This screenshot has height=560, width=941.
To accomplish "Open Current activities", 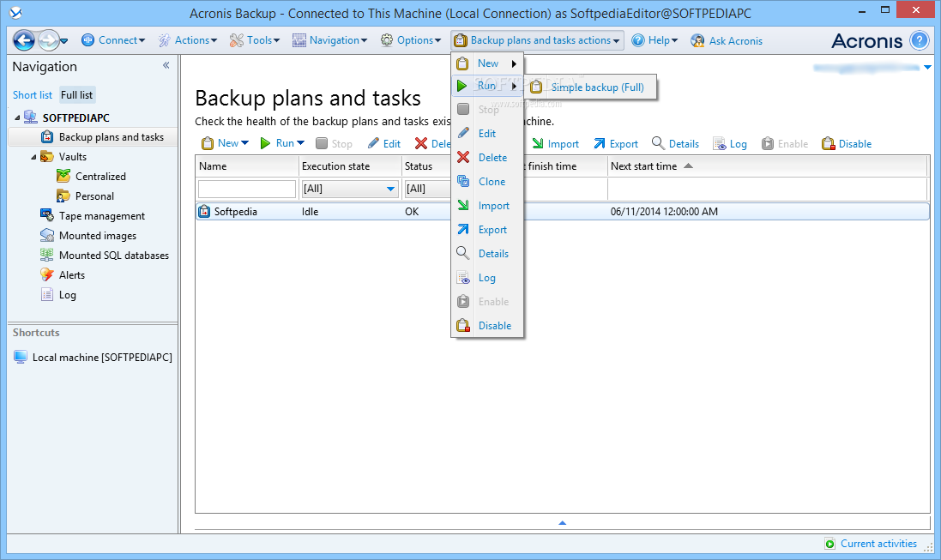I will [x=872, y=544].
